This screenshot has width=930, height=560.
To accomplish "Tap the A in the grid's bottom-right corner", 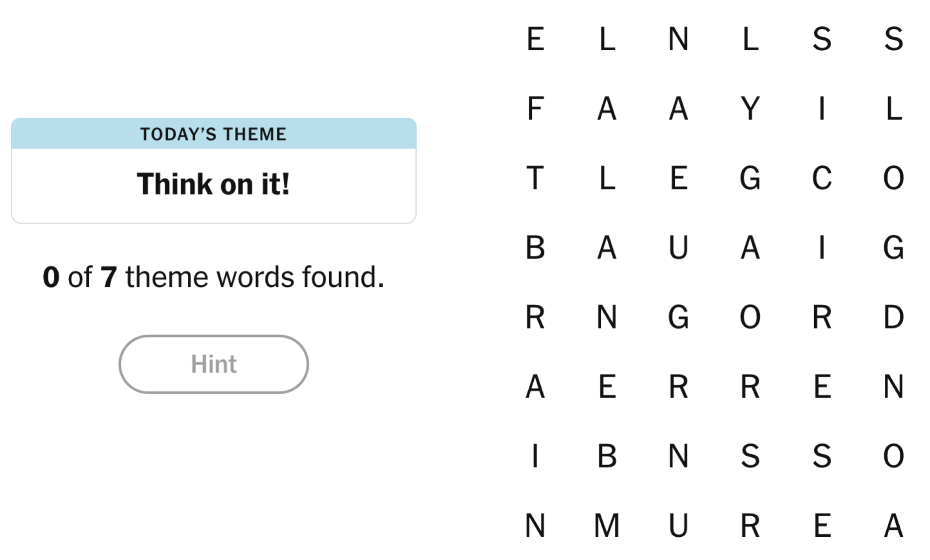I will coord(893,526).
